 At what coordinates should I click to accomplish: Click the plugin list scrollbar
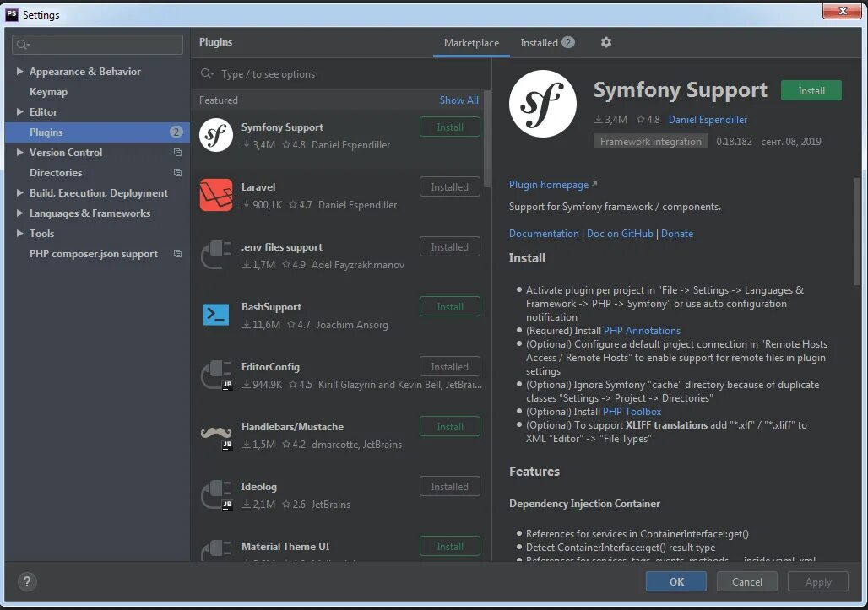point(487,138)
